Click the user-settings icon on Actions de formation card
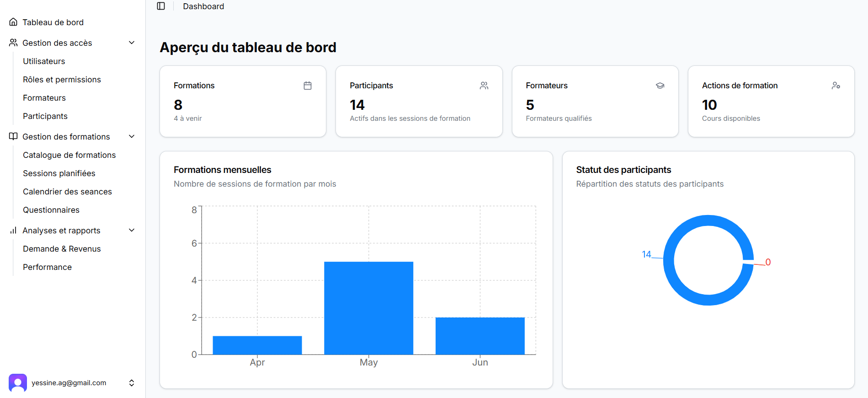Image resolution: width=868 pixels, height=398 pixels. click(x=836, y=86)
